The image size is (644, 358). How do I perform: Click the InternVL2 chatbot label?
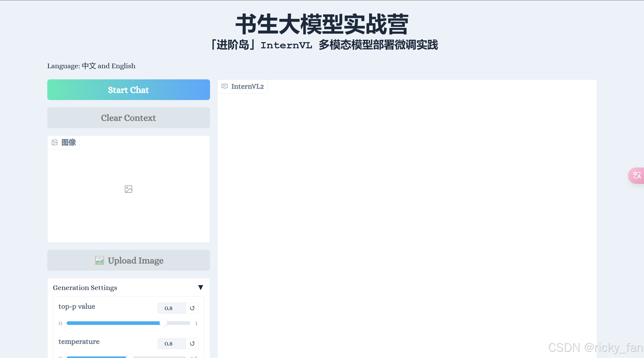(247, 86)
